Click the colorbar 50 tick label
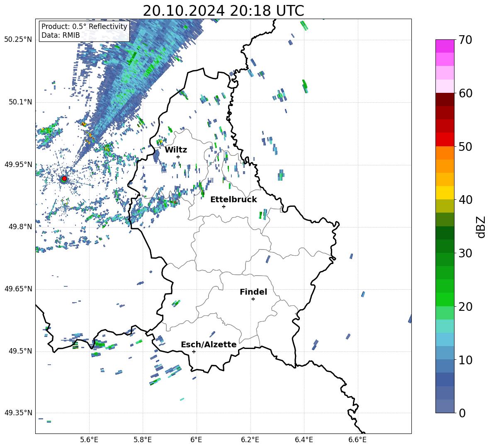491x448 pixels. 465,146
